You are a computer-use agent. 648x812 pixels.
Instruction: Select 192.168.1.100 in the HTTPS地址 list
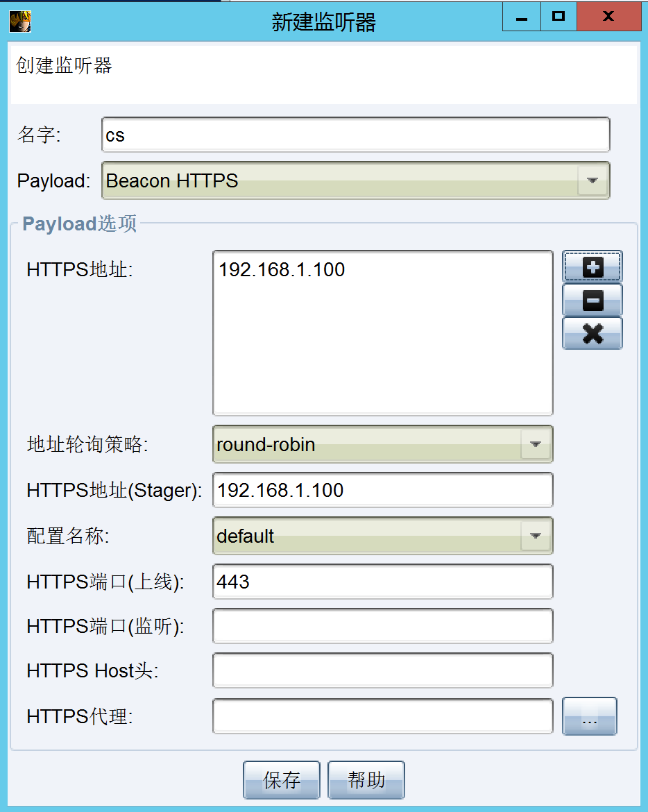[x=282, y=269]
